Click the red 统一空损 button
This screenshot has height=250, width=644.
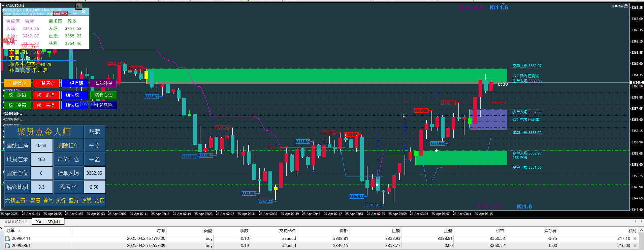click(46, 105)
